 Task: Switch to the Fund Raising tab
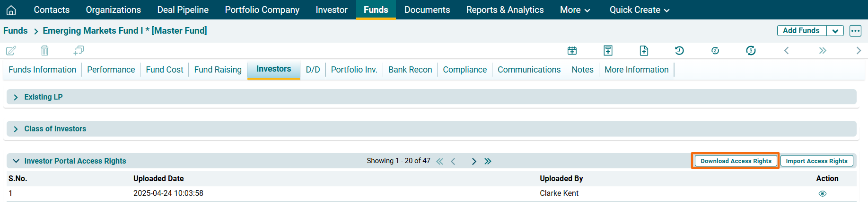click(x=218, y=70)
